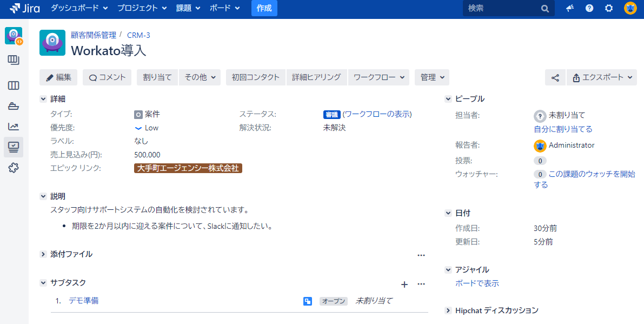Open the 課題 menu
Image resolution: width=644 pixels, height=324 pixels.
[x=189, y=8]
